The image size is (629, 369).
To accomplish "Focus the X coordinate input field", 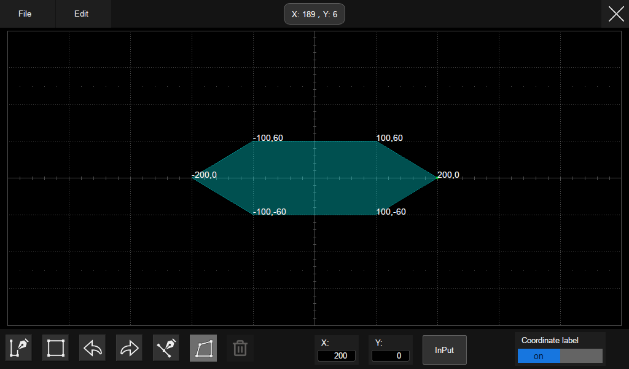I will coord(336,356).
